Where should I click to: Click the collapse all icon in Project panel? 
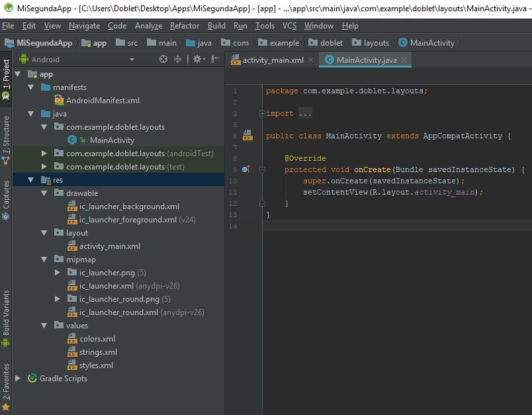[177, 60]
